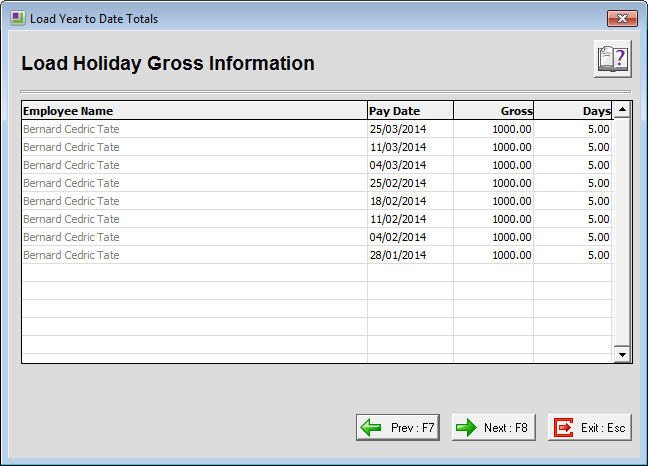The image size is (648, 466).
Task: Click the Gross column header
Action: [x=493, y=111]
